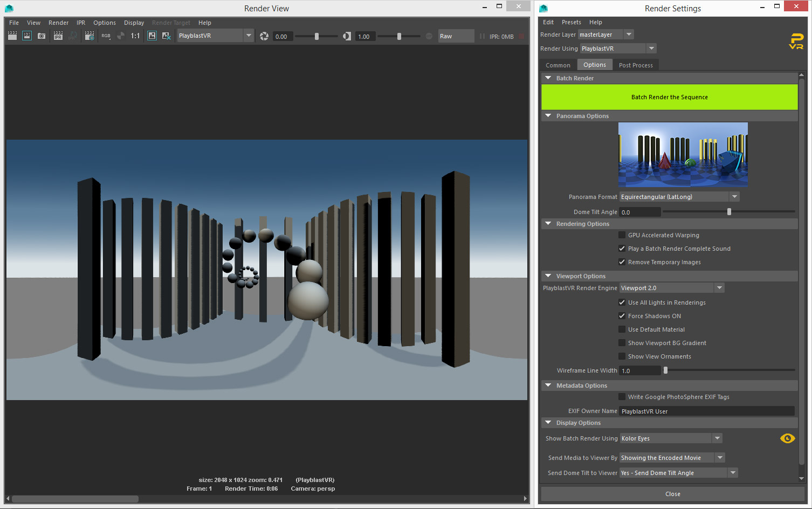The height and width of the screenshot is (509, 812).
Task: Click the Dome Tilt Angle value field
Action: tap(640, 212)
